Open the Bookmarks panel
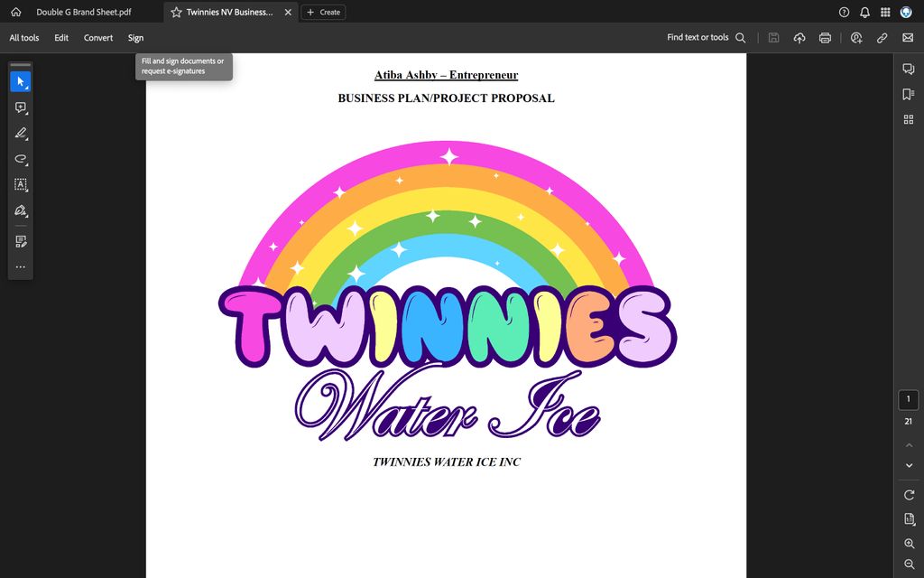The height and width of the screenshot is (578, 924). click(908, 94)
